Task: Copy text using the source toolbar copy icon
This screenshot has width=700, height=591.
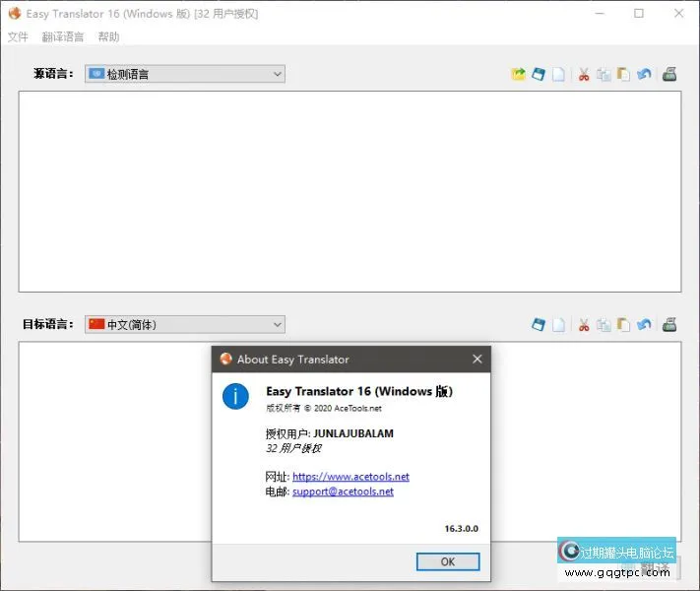Action: [x=604, y=74]
